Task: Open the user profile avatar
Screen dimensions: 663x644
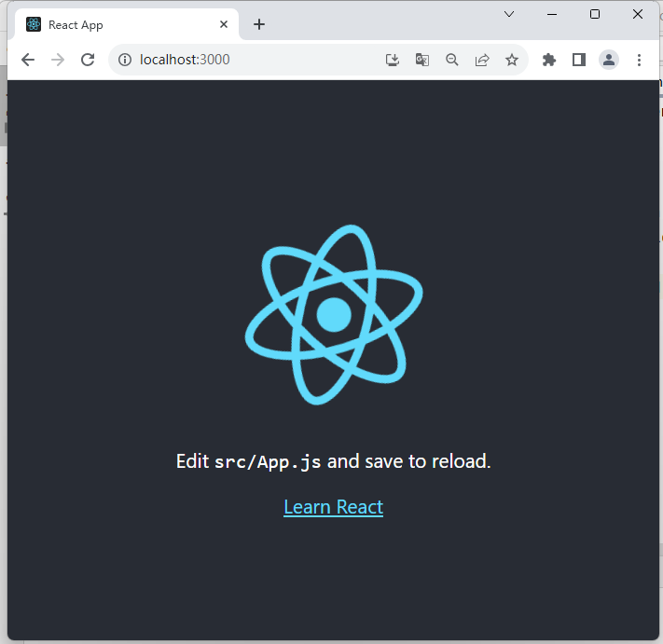Action: click(609, 60)
